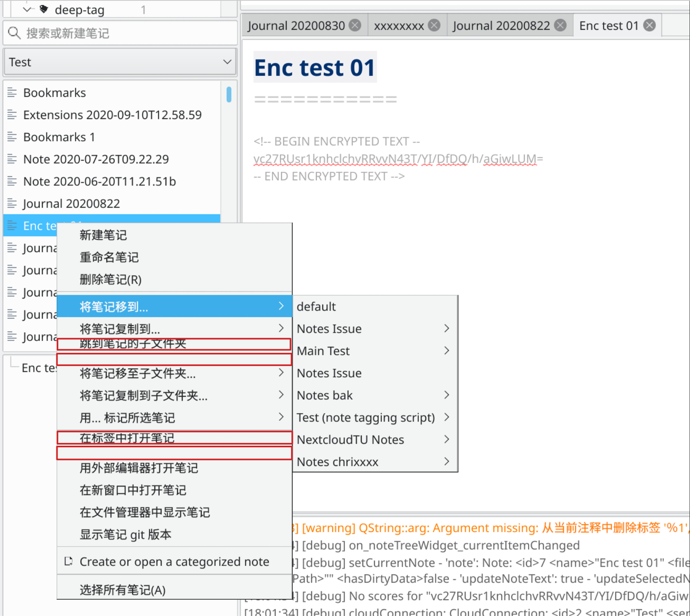Viewport: 690px width, 616px height.
Task: Switch to the Journal 20200822 tab
Action: coord(501,25)
